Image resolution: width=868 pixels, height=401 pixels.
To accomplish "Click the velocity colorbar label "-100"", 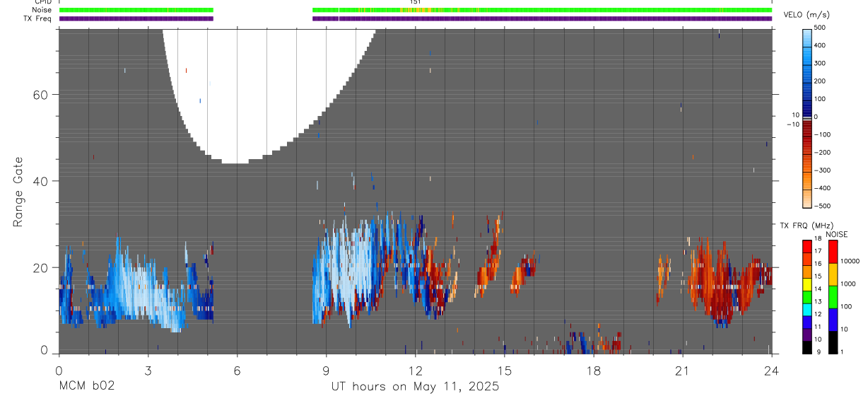I will tap(821, 134).
